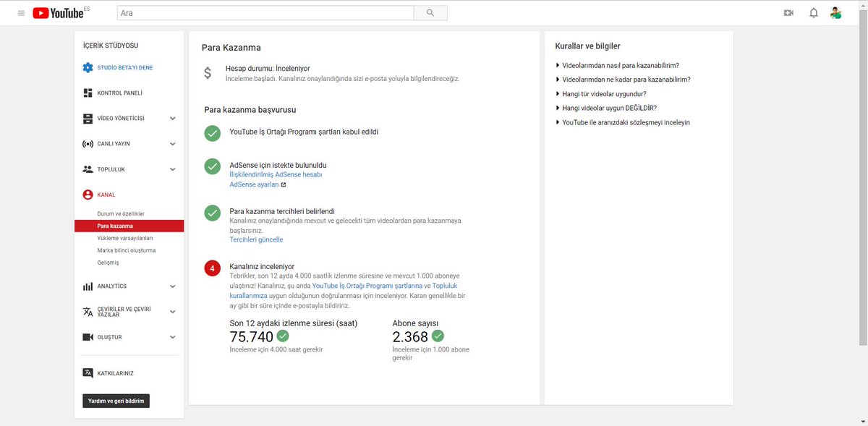
Task: Click the Canlı Yayın broadcast icon
Action: (x=88, y=144)
